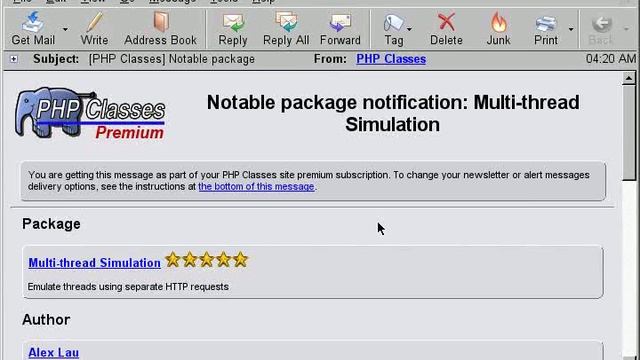The image size is (640, 360).
Task: Click the 'Package' section heading
Action: click(x=51, y=224)
